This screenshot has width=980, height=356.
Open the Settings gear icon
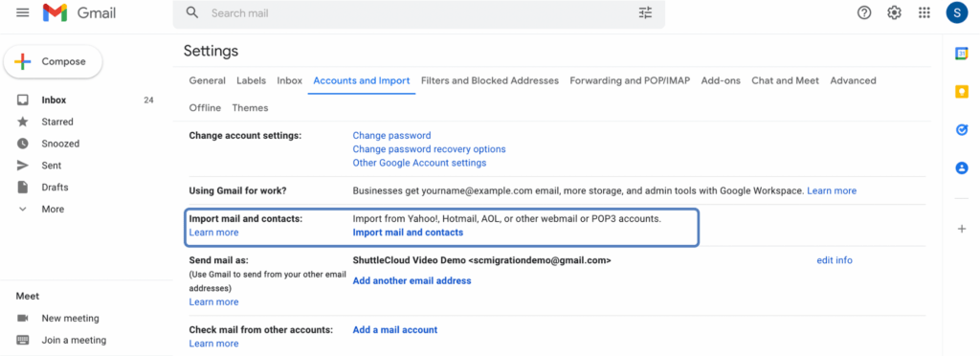(895, 12)
